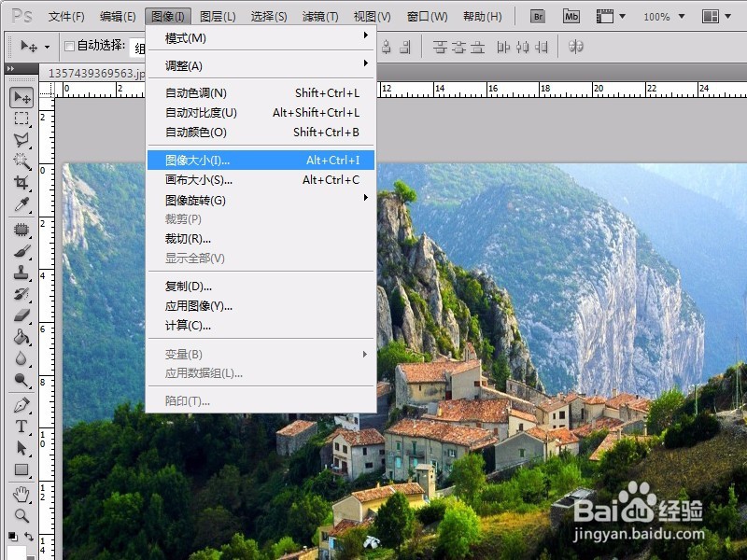Select the History Brush tool
747x560 pixels.
pyautogui.click(x=21, y=294)
